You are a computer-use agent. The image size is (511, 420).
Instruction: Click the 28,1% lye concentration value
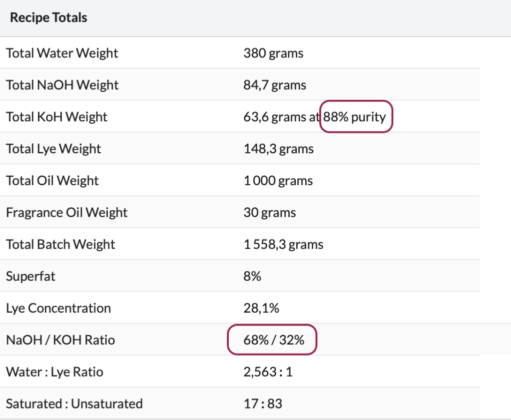point(261,308)
